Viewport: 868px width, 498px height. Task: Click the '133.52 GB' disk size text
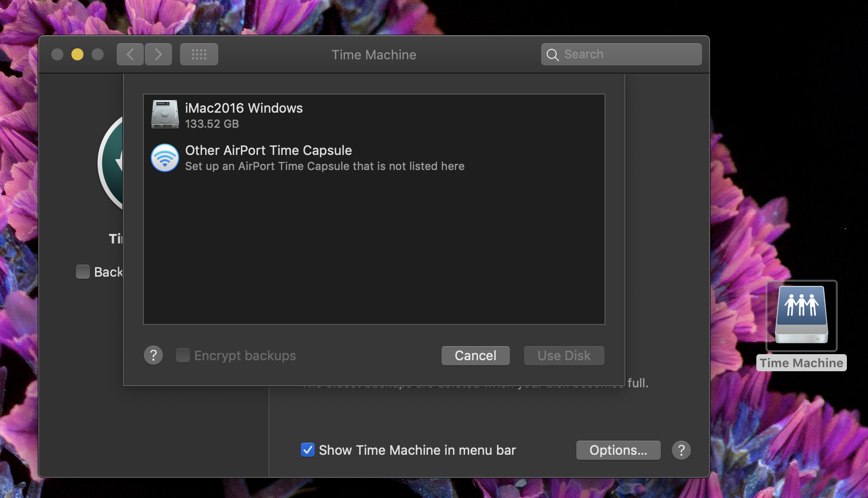212,124
